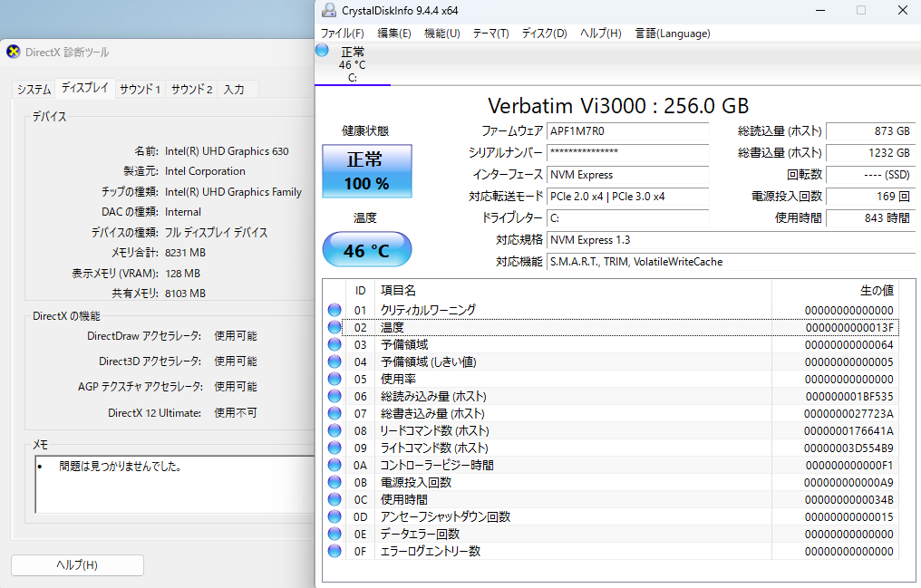Click the blue status orb for drive C:
This screenshot has width=921, height=588.
322,50
